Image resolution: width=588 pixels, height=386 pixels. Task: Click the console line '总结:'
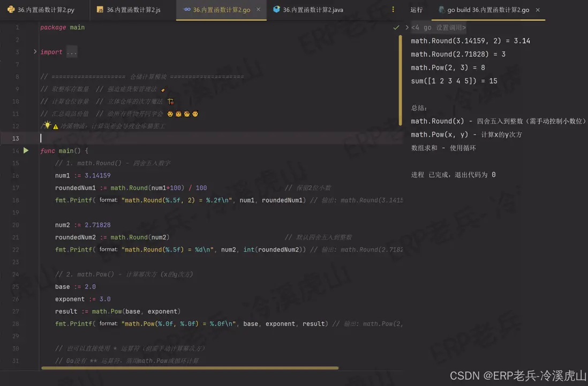[x=419, y=108]
